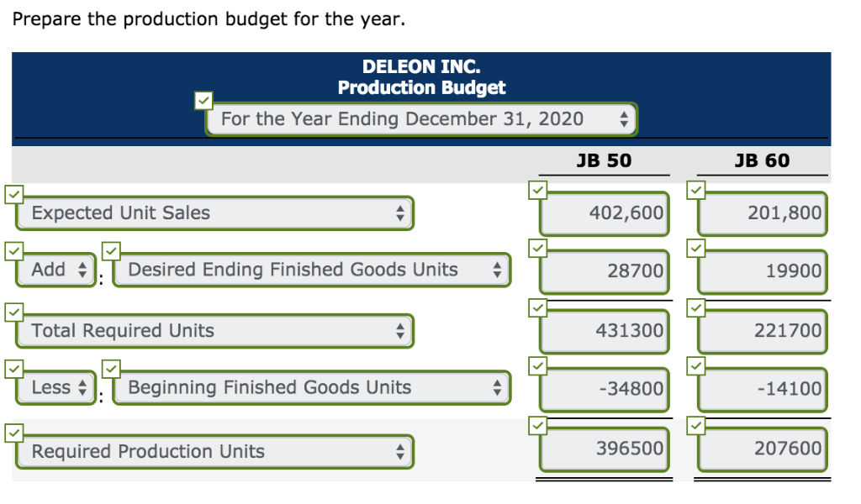The height and width of the screenshot is (504, 861).
Task: Click the green checkmark above the year-ending dropdown
Action: click(203, 101)
